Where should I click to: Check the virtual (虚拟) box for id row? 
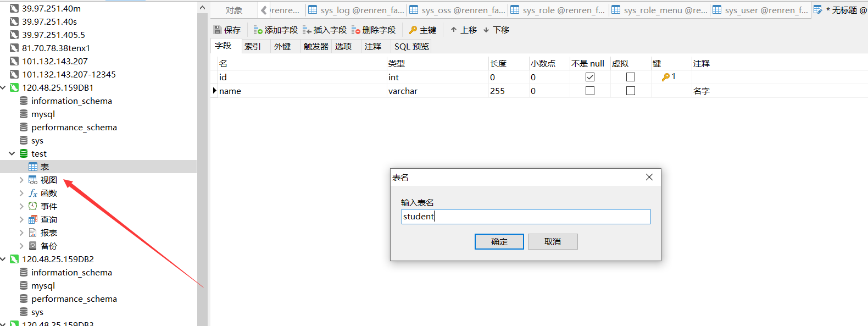coord(631,78)
